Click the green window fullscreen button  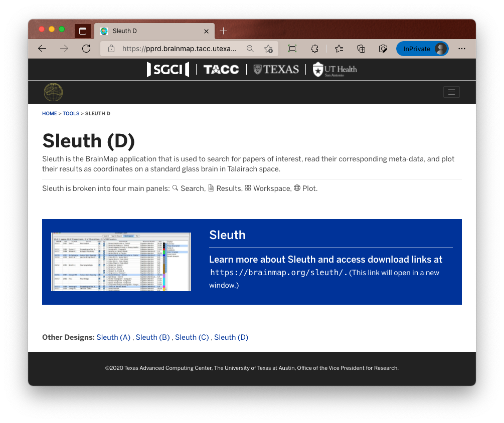click(x=62, y=29)
